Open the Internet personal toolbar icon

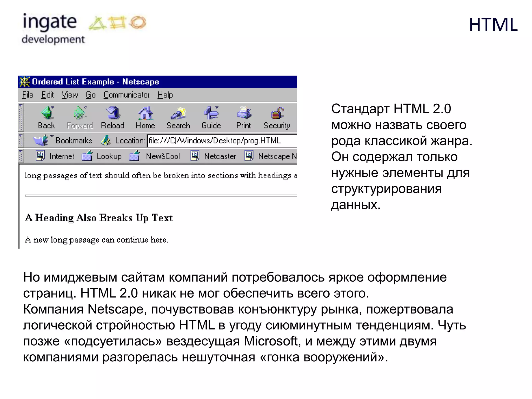[40, 156]
